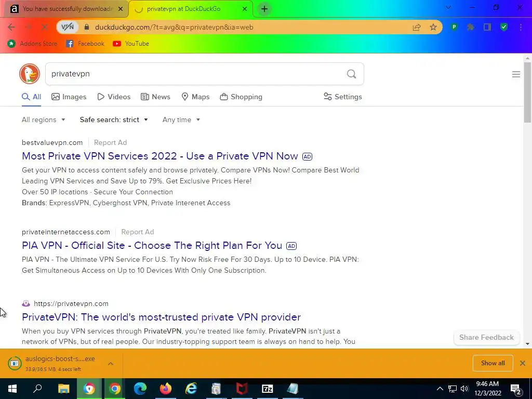Open the notification center icon
Image resolution: width=532 pixels, height=399 pixels.
pyautogui.click(x=516, y=389)
